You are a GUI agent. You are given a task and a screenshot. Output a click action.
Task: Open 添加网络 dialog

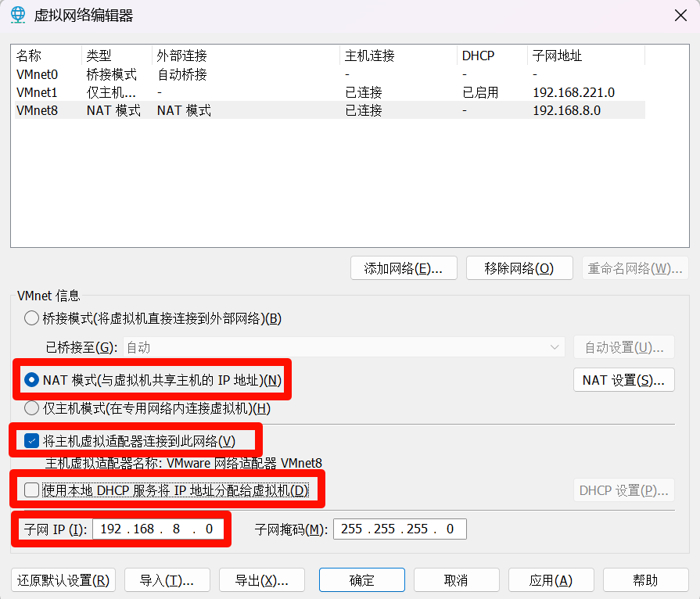pyautogui.click(x=404, y=268)
